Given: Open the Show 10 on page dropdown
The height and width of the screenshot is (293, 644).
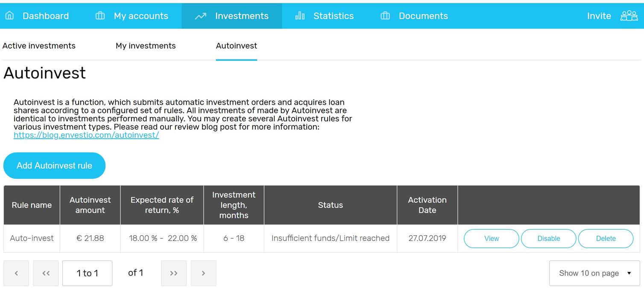Looking at the screenshot, I should click(x=594, y=273).
